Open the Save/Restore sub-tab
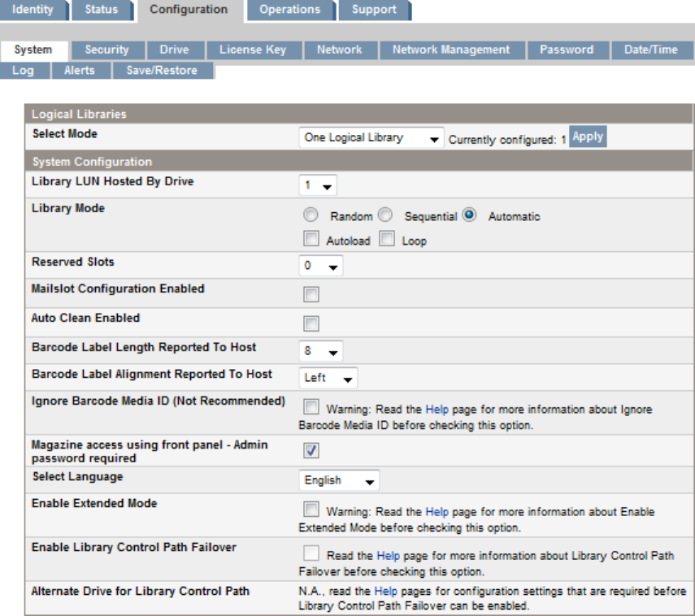This screenshot has height=616, width=695. [x=162, y=71]
